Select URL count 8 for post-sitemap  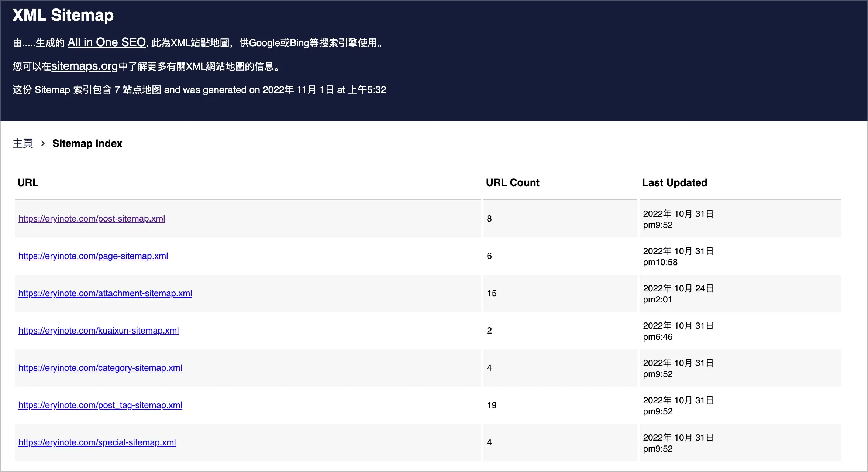489,219
